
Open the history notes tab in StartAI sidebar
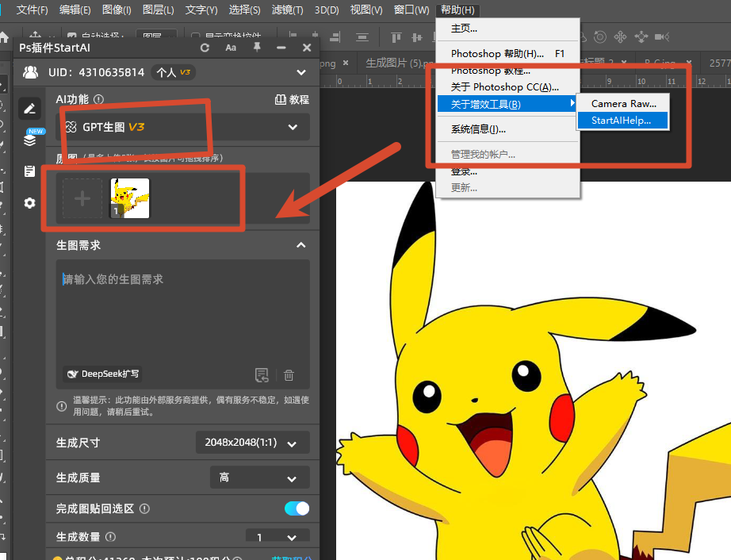coord(30,171)
